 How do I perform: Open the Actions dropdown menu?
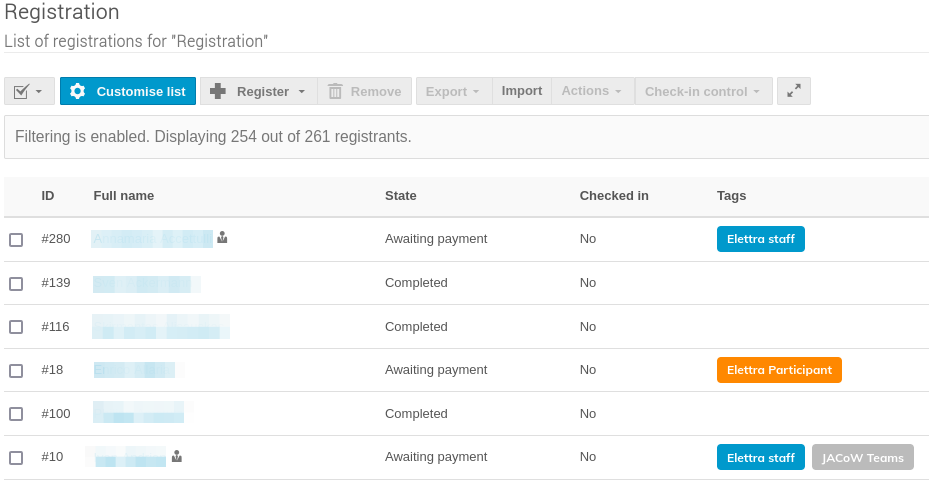(x=592, y=91)
